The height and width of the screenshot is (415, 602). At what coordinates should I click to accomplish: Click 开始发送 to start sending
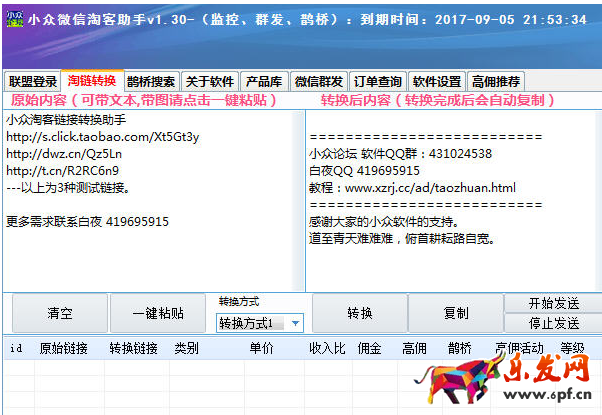tap(553, 304)
